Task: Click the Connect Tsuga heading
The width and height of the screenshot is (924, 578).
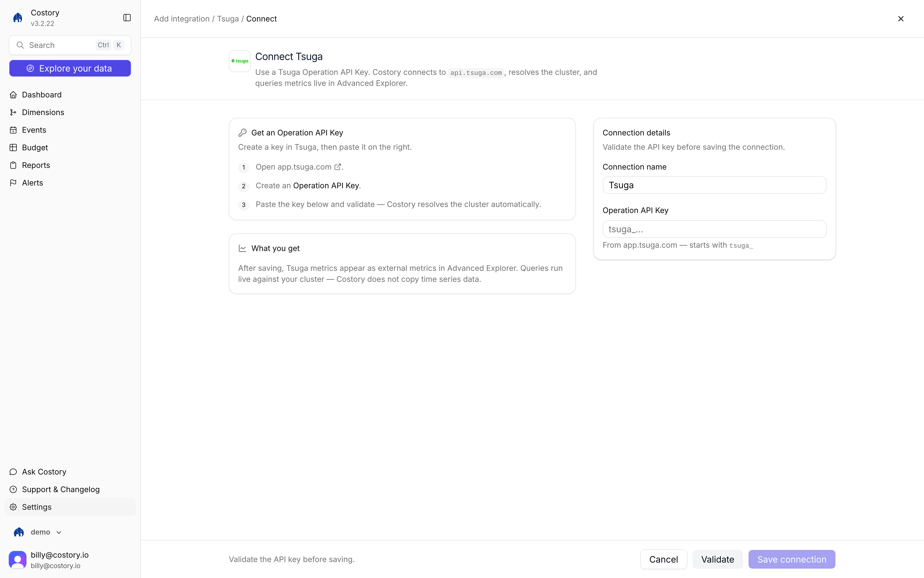Action: coord(289,57)
